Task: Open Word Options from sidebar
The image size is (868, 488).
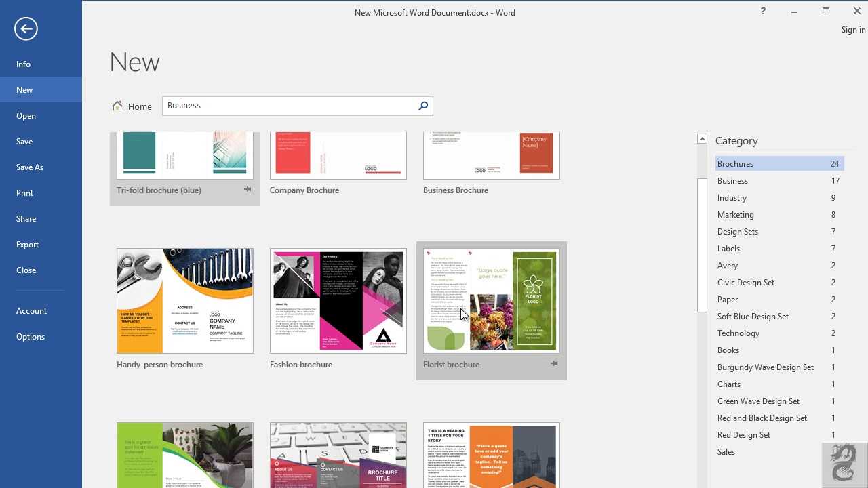Action: coord(31,337)
